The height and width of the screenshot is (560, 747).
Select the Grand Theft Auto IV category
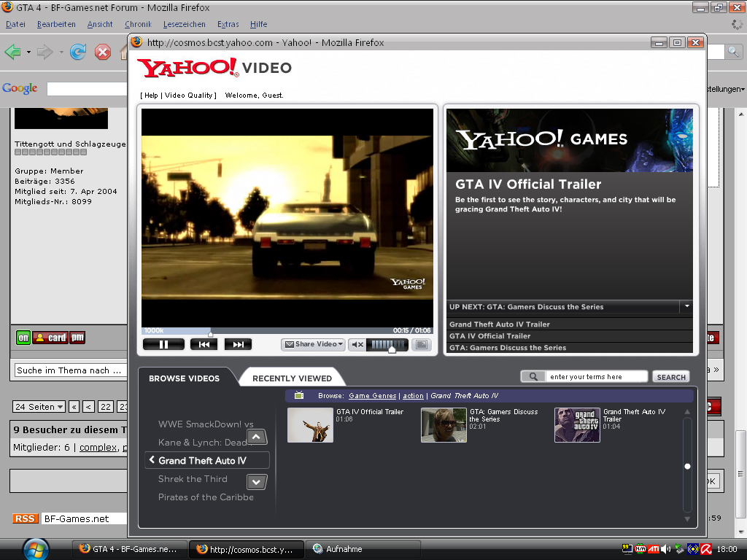(x=206, y=461)
